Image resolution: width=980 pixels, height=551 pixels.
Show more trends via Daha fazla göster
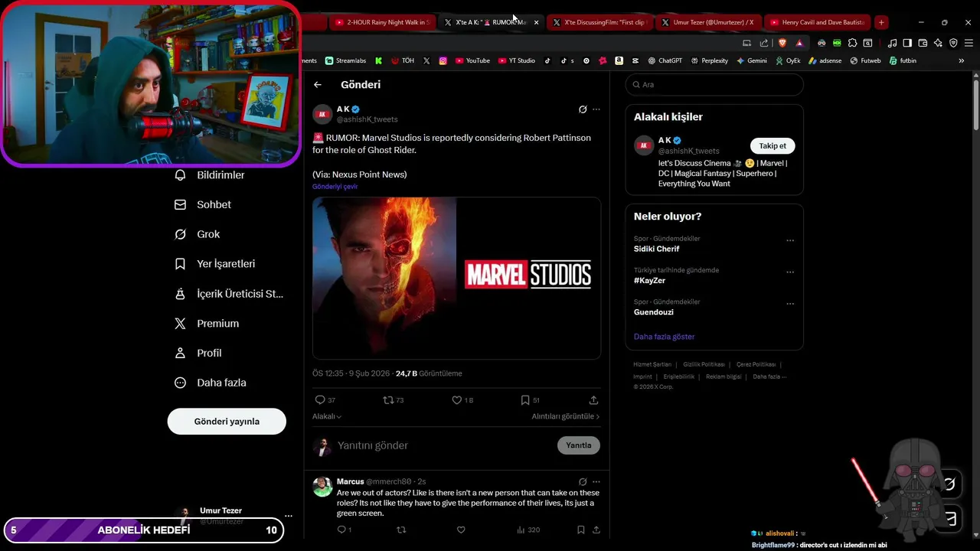[664, 337]
